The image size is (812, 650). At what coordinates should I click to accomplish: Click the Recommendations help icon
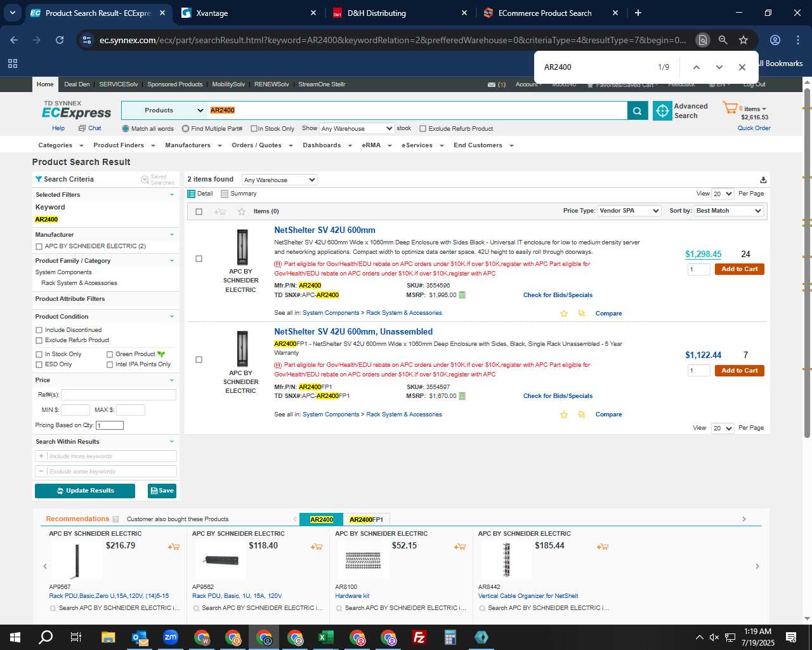click(x=115, y=519)
